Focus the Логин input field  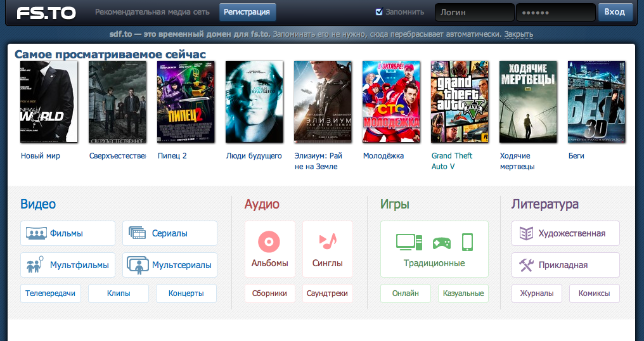click(474, 12)
